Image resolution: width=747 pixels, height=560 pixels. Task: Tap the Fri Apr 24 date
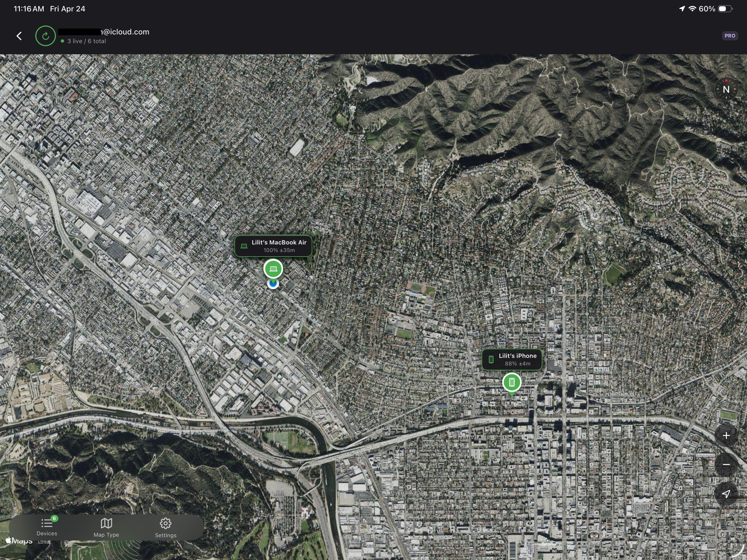coord(68,9)
